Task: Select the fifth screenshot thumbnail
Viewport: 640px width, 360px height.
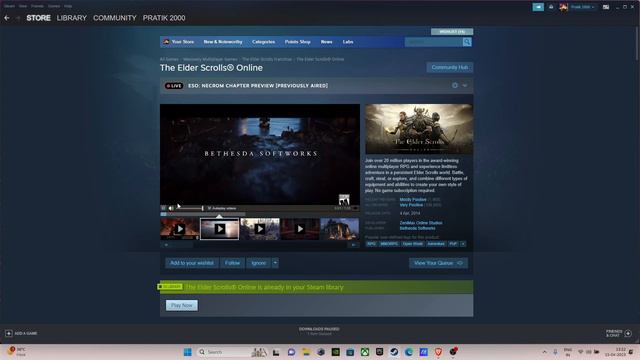Action: click(x=340, y=229)
